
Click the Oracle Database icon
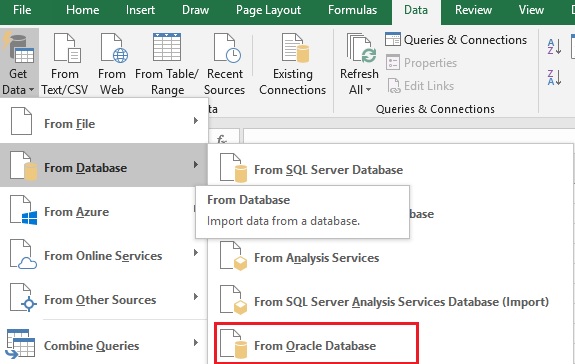(x=233, y=343)
